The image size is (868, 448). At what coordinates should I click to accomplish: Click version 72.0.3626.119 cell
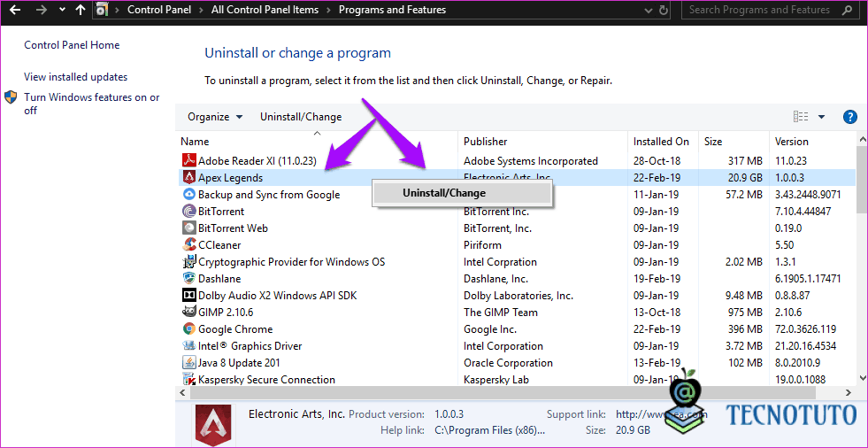pyautogui.click(x=805, y=329)
